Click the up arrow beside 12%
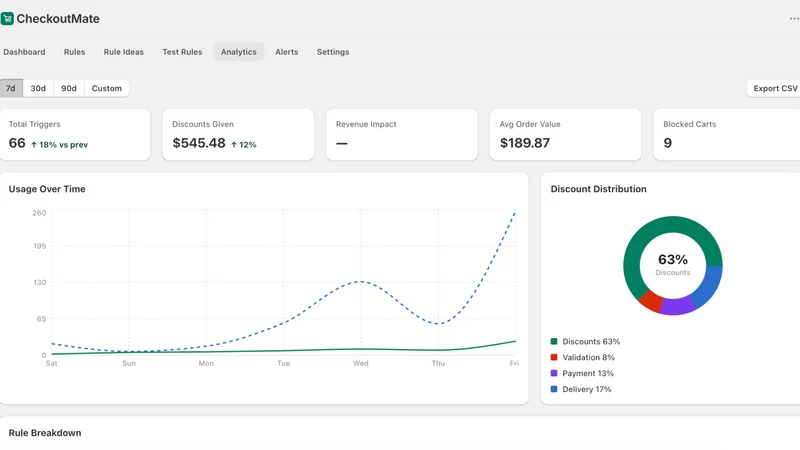The width and height of the screenshot is (800, 450). pyautogui.click(x=234, y=145)
